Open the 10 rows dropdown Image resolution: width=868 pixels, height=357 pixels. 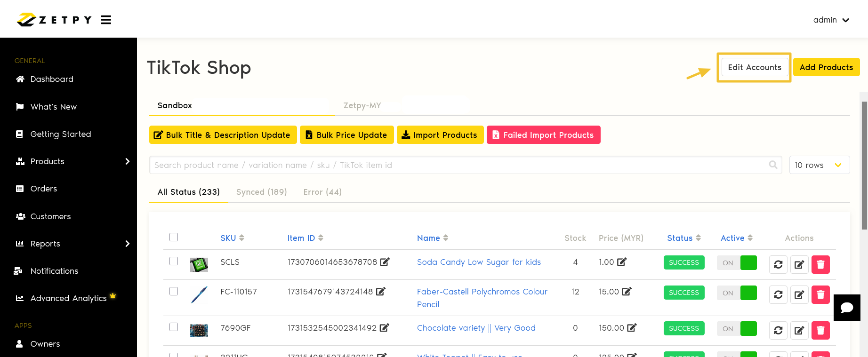820,165
